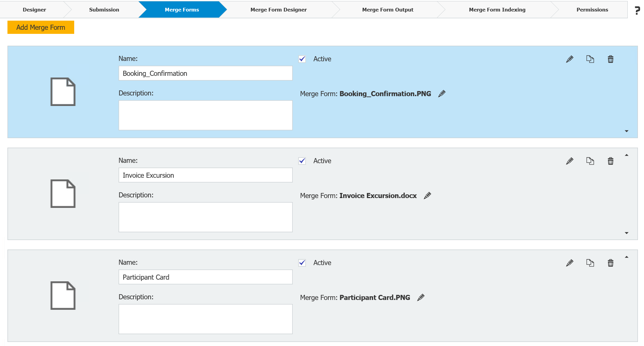Screen dimensions: 644x346
Task: Click inside the Participant Card description box
Action: coord(205,319)
